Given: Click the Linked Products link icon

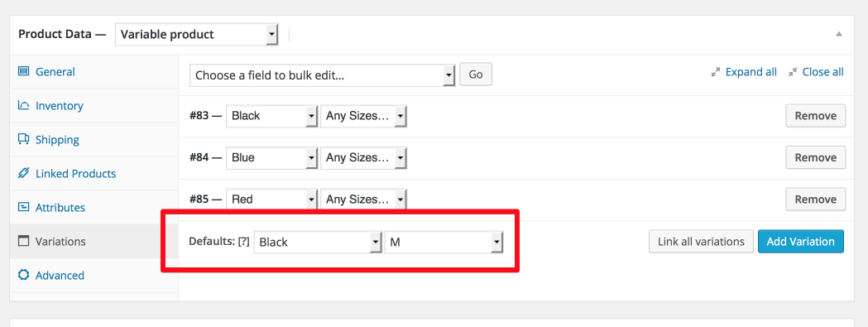Looking at the screenshot, I should point(23,174).
